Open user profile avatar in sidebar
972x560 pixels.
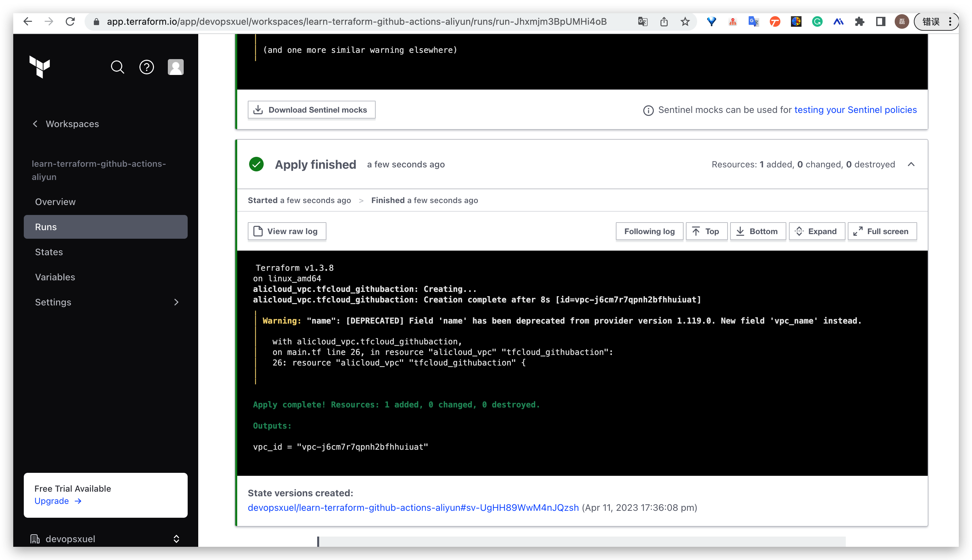(175, 67)
